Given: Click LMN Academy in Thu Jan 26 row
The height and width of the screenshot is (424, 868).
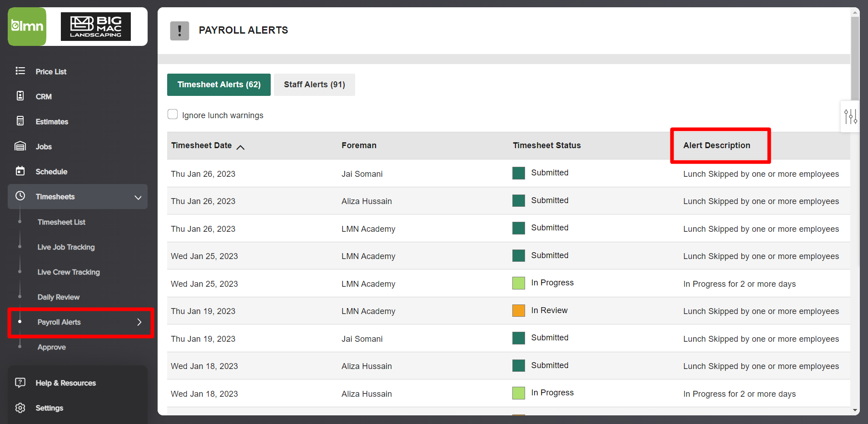Looking at the screenshot, I should click(368, 229).
